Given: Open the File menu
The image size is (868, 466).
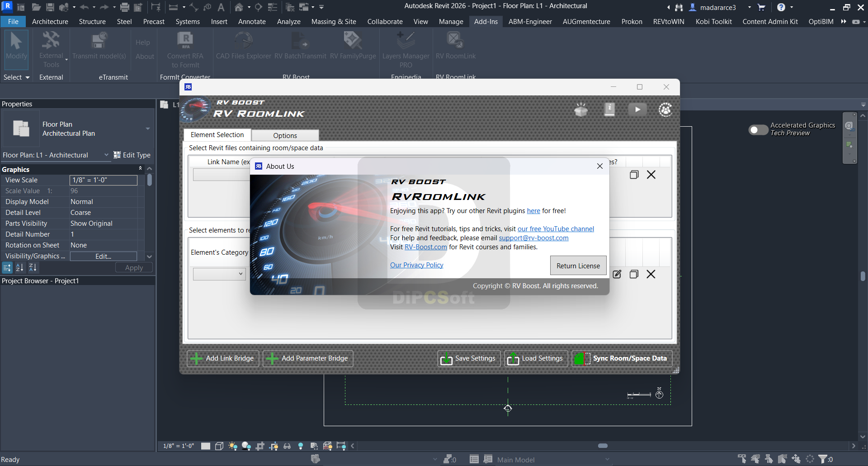Looking at the screenshot, I should [x=14, y=22].
